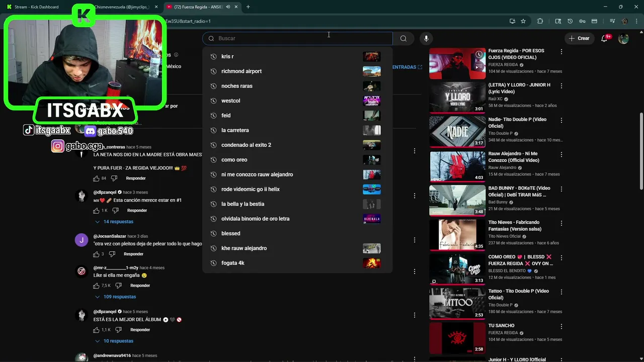The width and height of the screenshot is (644, 362).
Task: Reply to the 'Like si ella me engaña' comment
Action: pyautogui.click(x=140, y=286)
